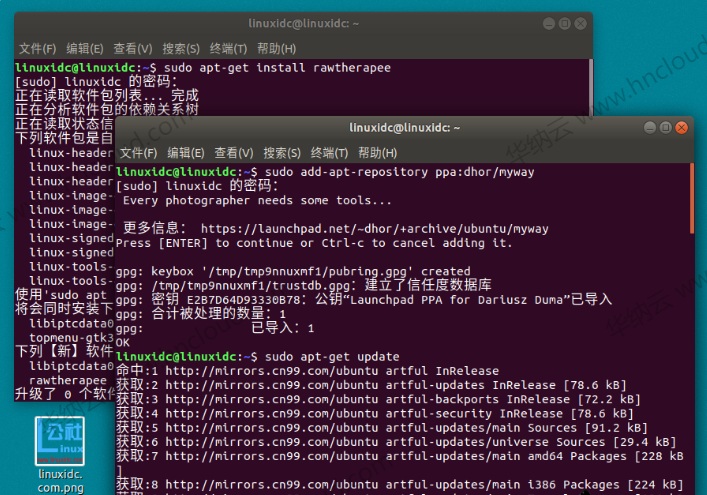Minimize the back terminal window
Screen dimensions: 707x495
(x=549, y=23)
